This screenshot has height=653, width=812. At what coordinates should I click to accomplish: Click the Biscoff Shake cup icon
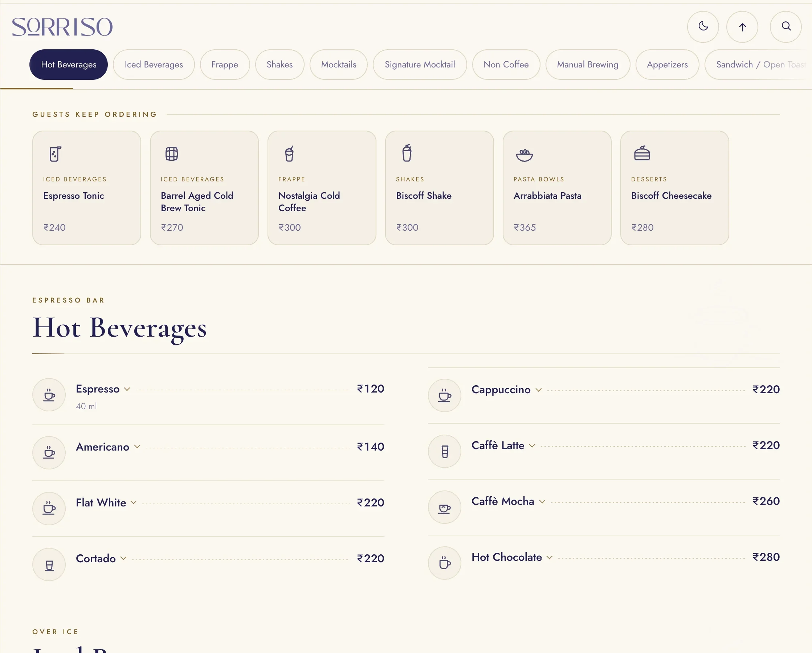(x=407, y=153)
